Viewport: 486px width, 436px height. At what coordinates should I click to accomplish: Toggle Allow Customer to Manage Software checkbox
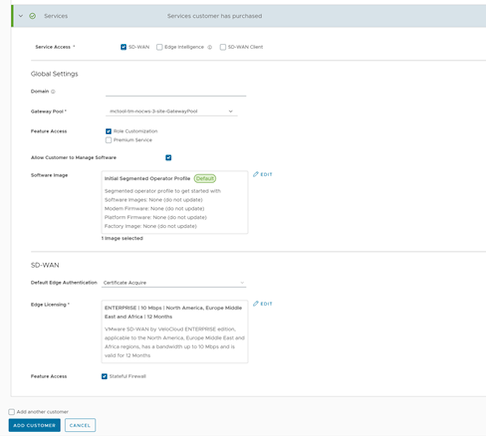point(168,158)
